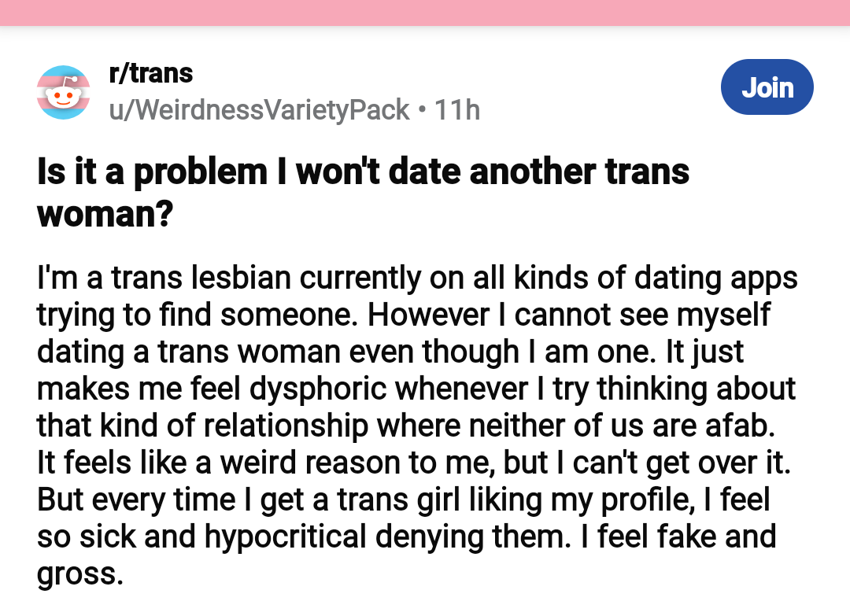Click the 11h post timestamp
The width and height of the screenshot is (850, 616).
(457, 110)
